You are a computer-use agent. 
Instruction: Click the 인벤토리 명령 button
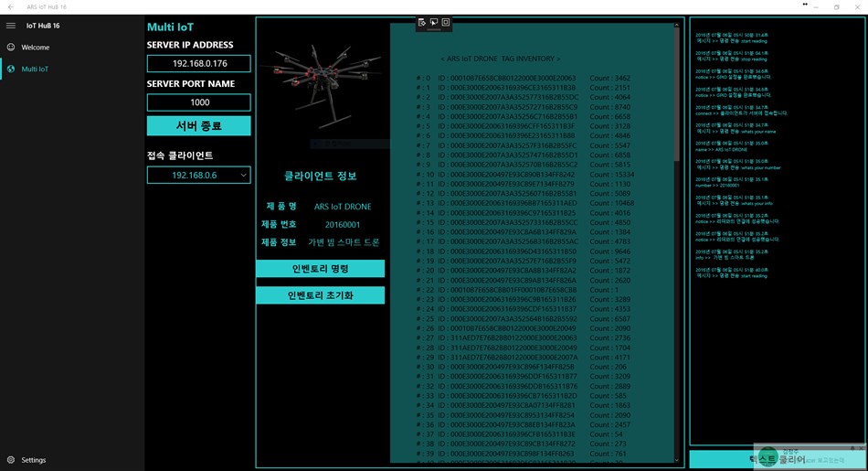320,269
